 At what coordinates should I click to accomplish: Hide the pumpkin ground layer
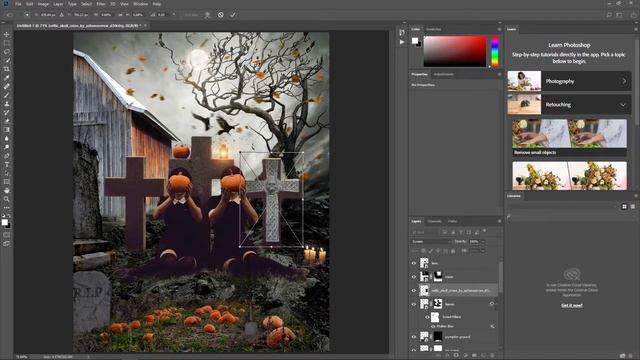413,337
